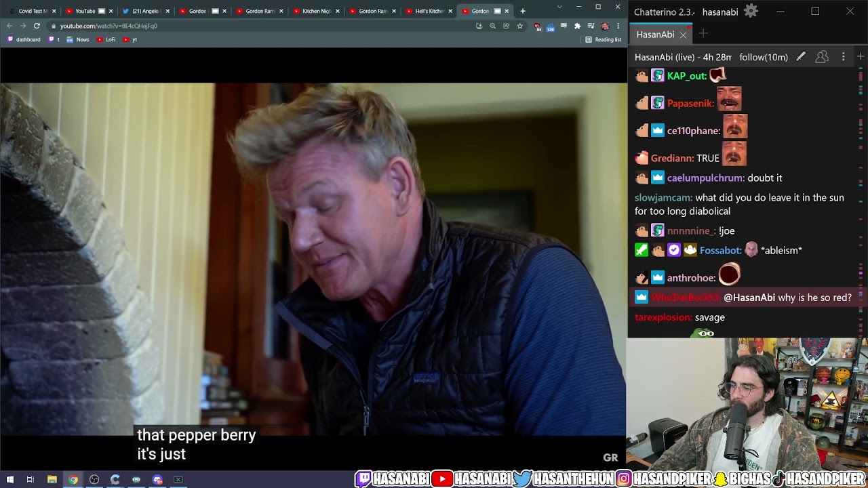Click username tarexplosion in chat
The width and height of the screenshot is (868, 488).
[x=663, y=317]
